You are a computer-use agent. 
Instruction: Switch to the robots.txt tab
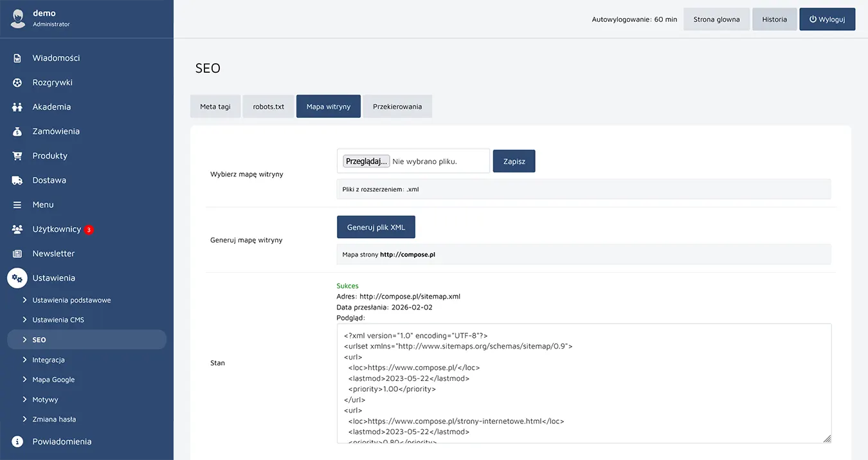pos(268,107)
